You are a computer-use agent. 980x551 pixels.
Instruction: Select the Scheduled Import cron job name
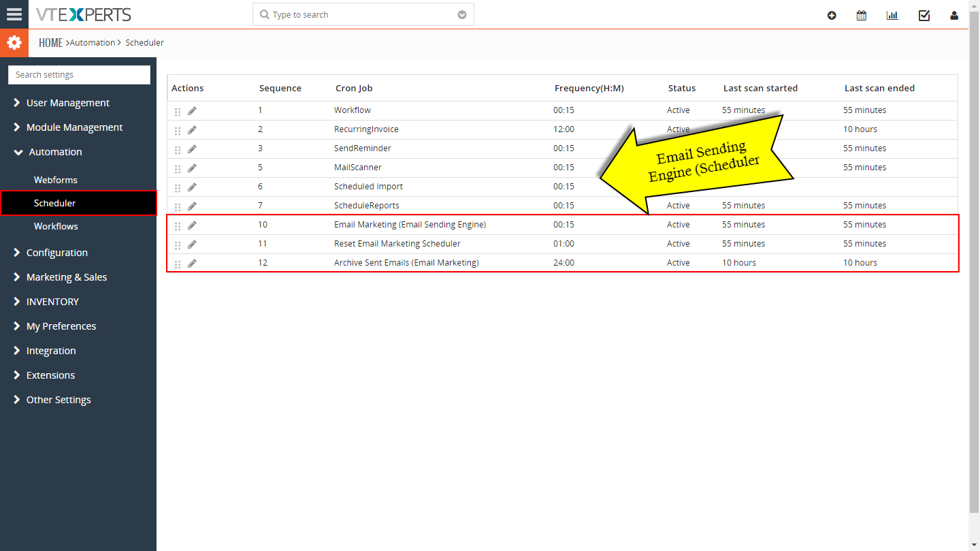click(x=368, y=187)
